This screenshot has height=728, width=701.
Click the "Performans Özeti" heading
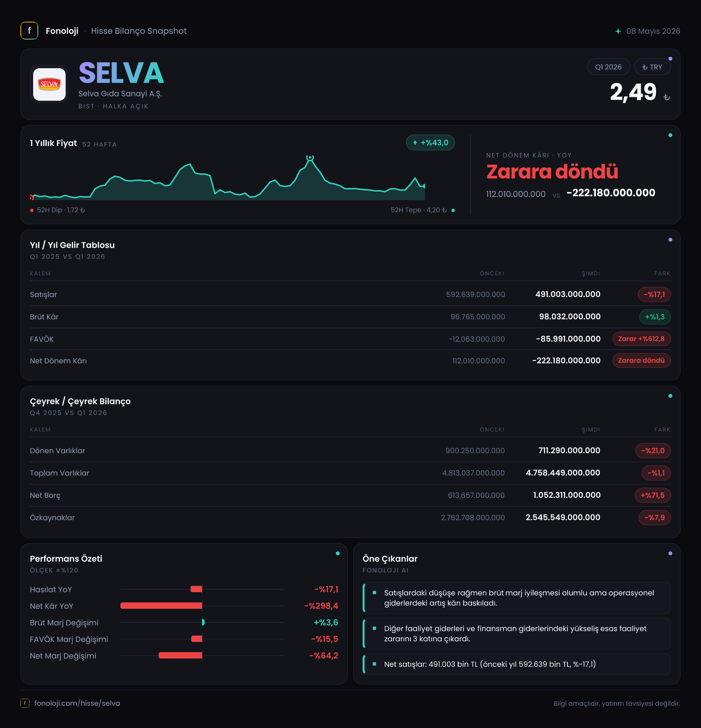[x=66, y=559]
